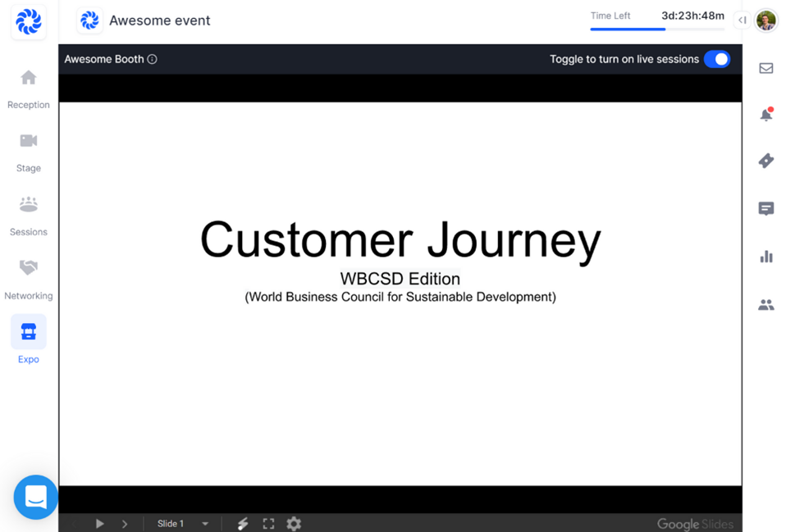Open the people attendees icon
This screenshot has width=786, height=532.
(766, 305)
